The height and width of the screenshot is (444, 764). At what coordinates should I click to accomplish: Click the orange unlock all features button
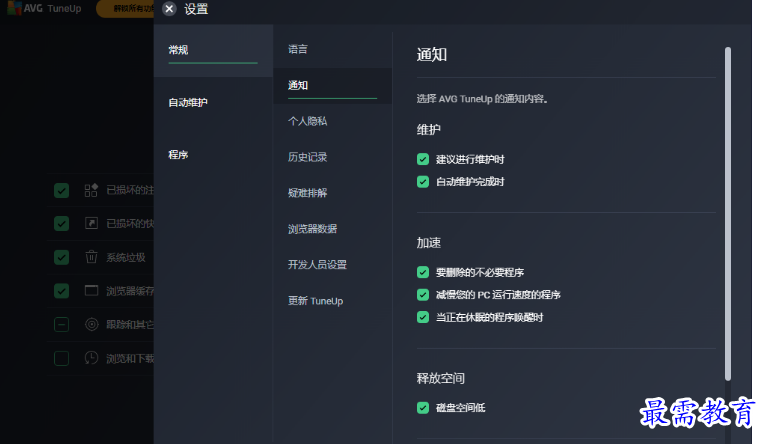point(125,9)
